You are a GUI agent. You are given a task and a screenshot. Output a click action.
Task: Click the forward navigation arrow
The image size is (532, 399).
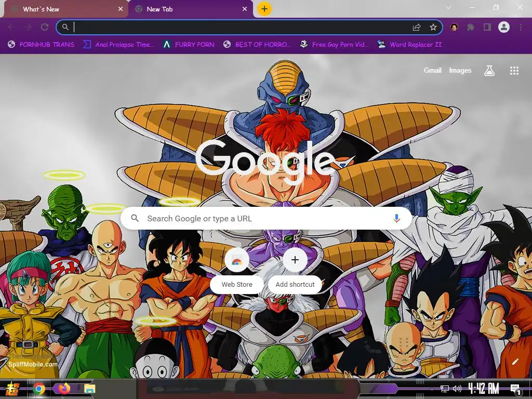(28, 27)
